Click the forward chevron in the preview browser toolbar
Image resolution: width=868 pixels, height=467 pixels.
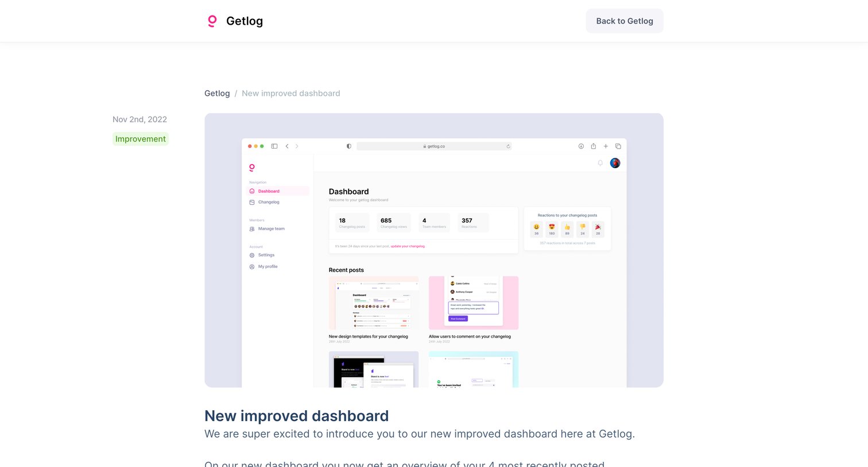point(297,146)
